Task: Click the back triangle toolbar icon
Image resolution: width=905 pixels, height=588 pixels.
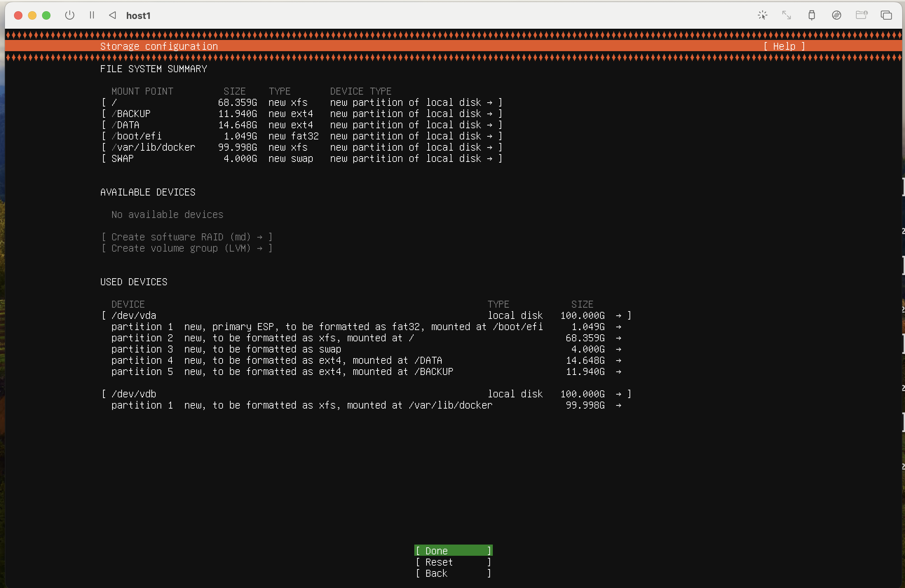Action: (113, 15)
